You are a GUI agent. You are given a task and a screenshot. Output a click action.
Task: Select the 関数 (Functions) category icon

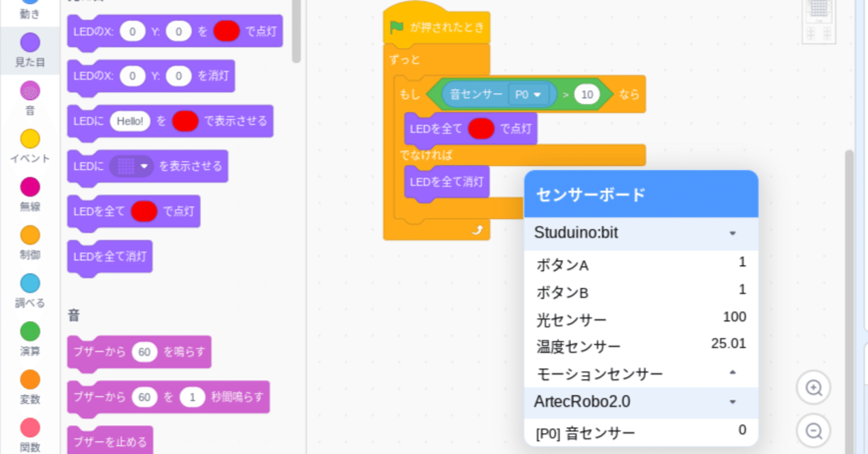[x=29, y=428]
